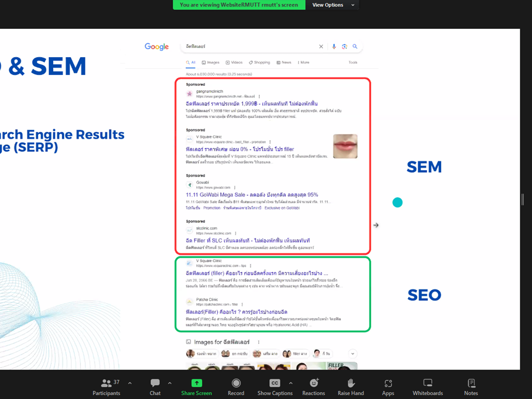Start recording the meeting
The width and height of the screenshot is (532, 399).
point(236,387)
